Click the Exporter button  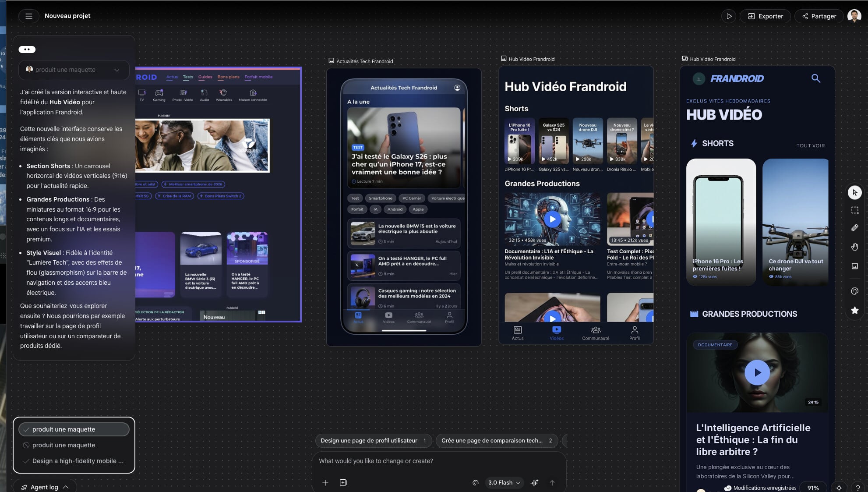tap(765, 16)
